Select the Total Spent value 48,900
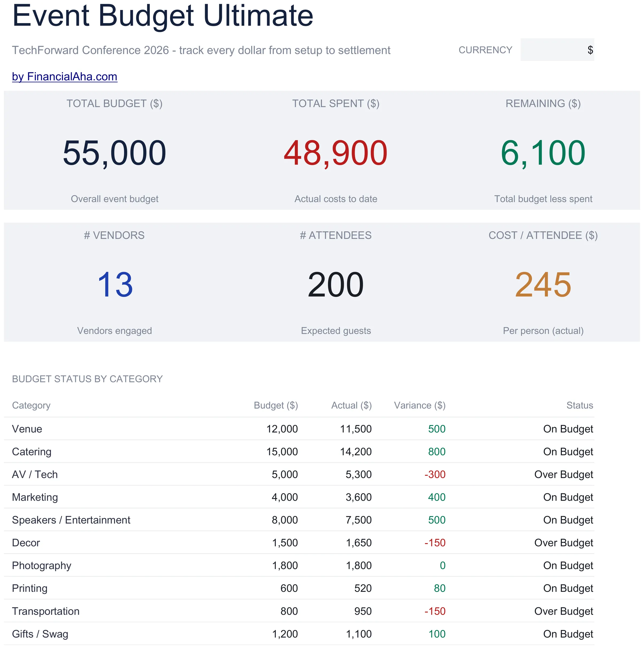This screenshot has height=649, width=644. pos(336,153)
